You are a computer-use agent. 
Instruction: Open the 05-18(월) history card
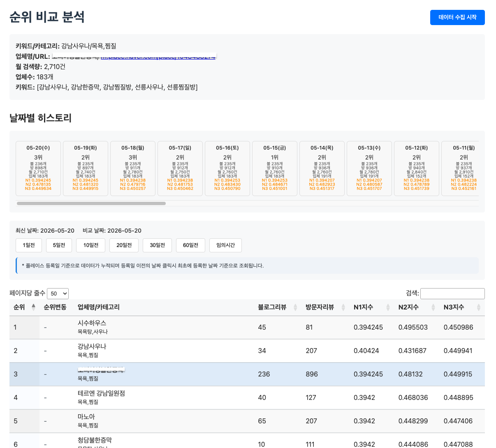133,169
